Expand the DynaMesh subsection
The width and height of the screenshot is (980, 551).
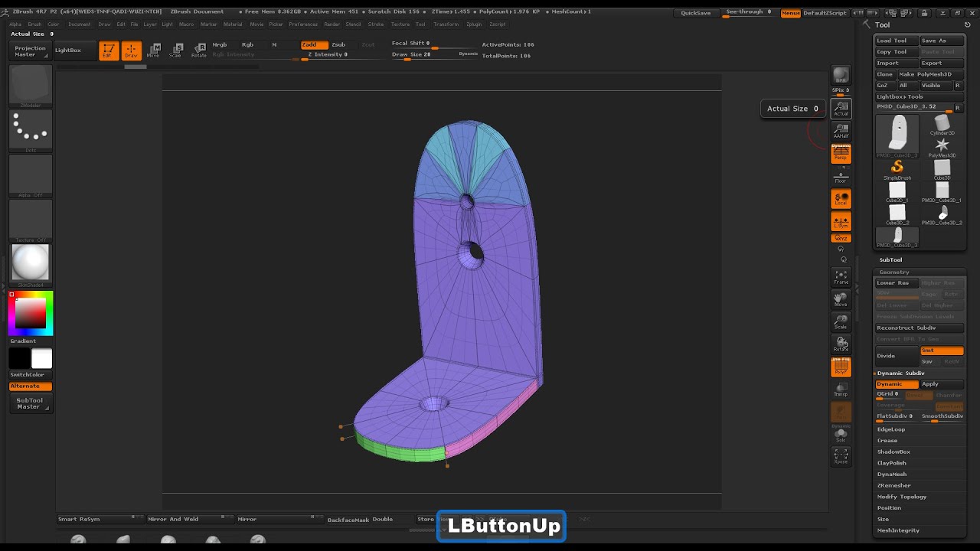892,474
